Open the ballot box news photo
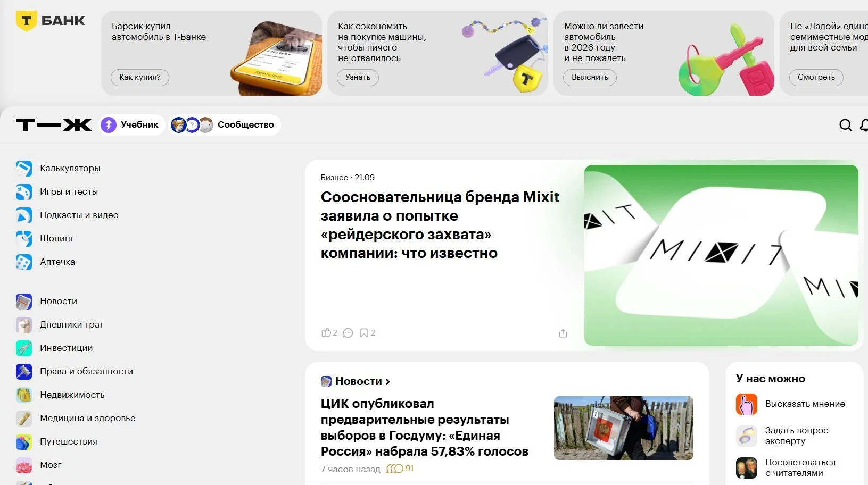868x485 pixels. click(x=624, y=428)
